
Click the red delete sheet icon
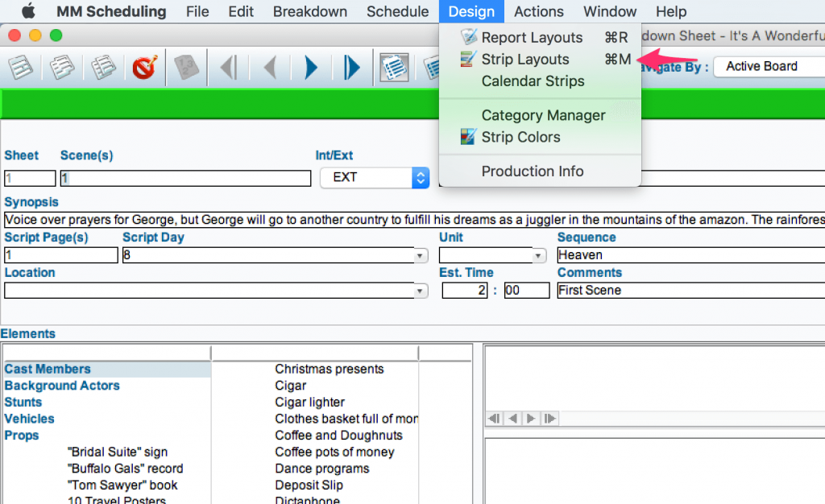[145, 68]
